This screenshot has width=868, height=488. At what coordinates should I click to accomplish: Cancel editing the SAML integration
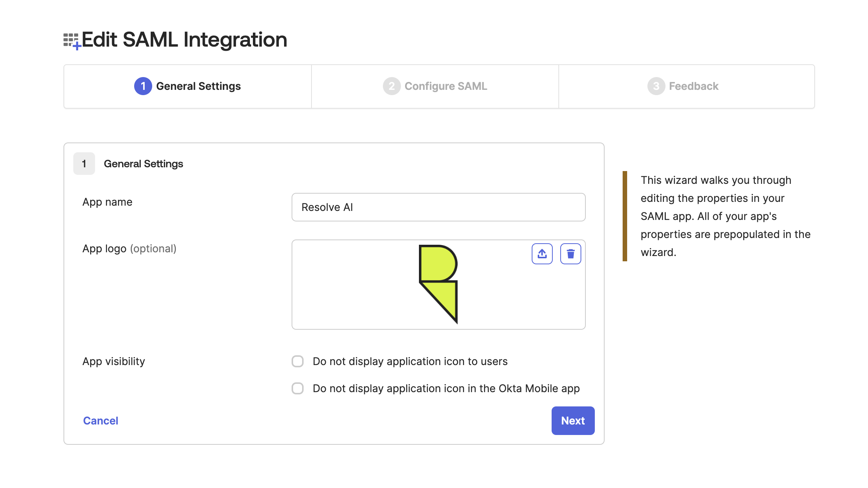point(100,421)
